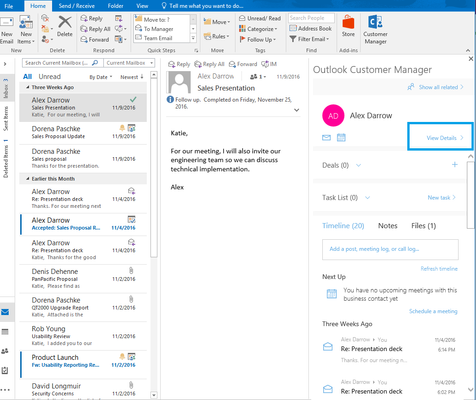Open Rob Young Usability Review email
The height and width of the screenshot is (400, 476).
[x=83, y=336]
